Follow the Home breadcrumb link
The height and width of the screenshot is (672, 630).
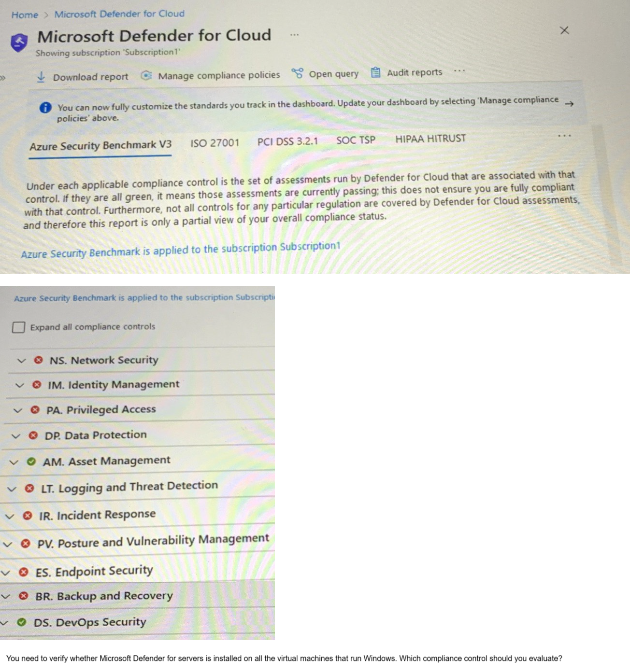tap(25, 15)
